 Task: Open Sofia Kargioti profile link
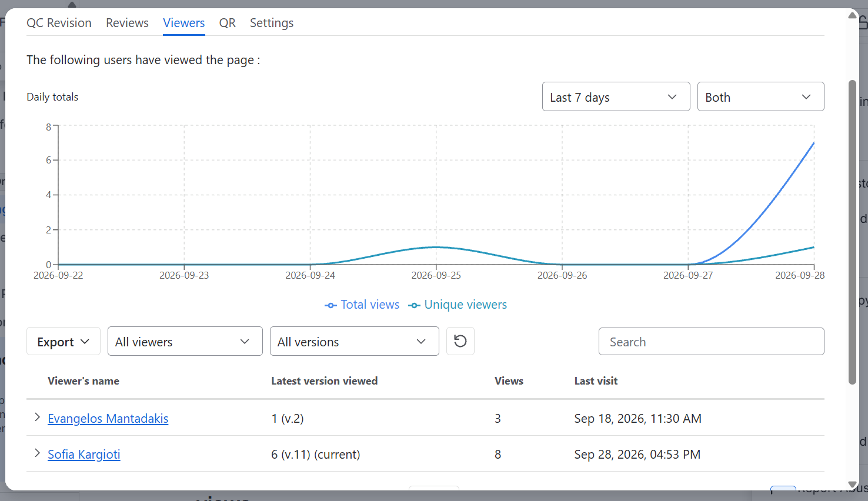click(x=84, y=455)
